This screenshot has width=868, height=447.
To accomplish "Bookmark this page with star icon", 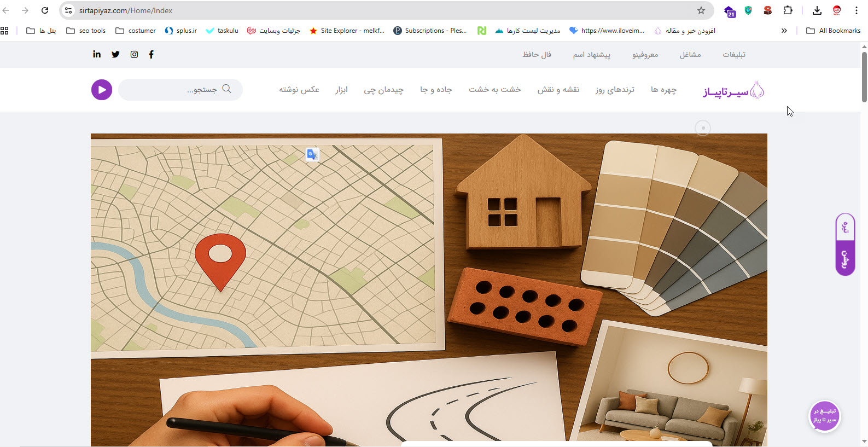I will pyautogui.click(x=701, y=10).
